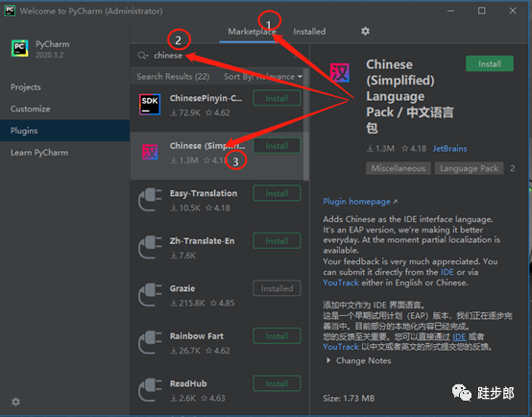Click the search magnifier icon
Viewport: 532px width, 417px height.
pyautogui.click(x=143, y=56)
